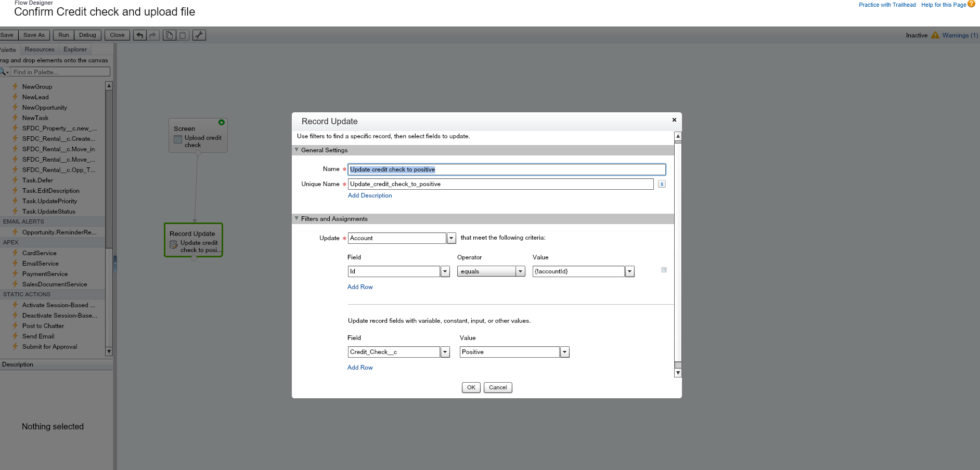The image size is (980, 470).
Task: Click the Save As toolbar button
Action: point(34,35)
